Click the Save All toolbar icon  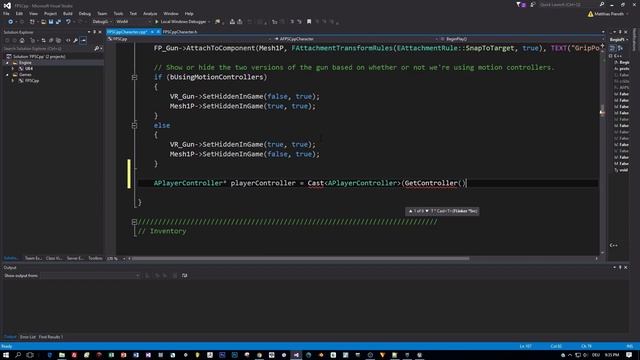[58, 22]
